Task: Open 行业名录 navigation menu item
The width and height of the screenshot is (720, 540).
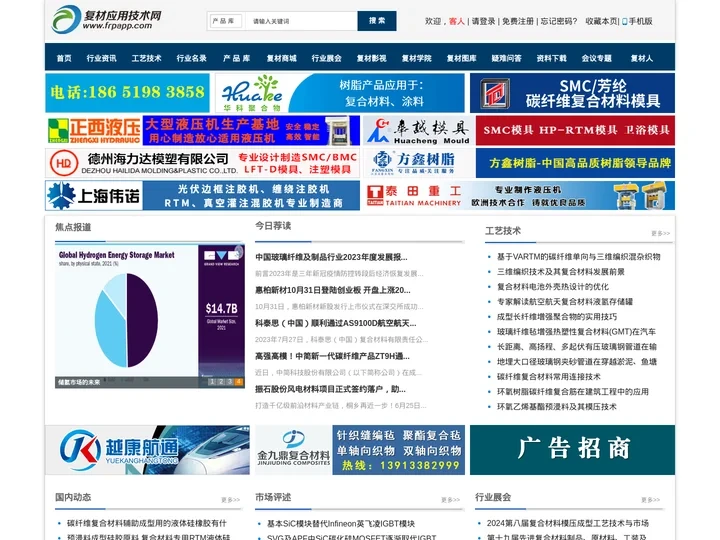Action: coord(191,58)
